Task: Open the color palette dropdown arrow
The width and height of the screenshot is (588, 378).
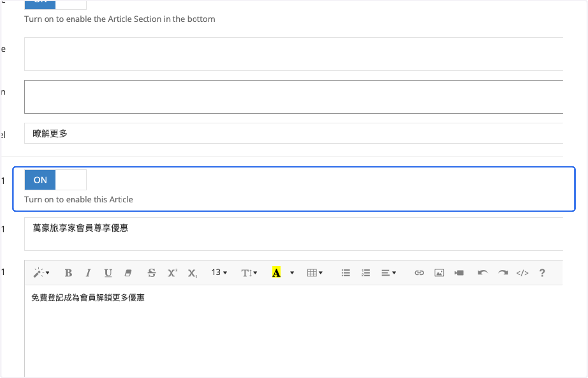Action: pos(292,273)
